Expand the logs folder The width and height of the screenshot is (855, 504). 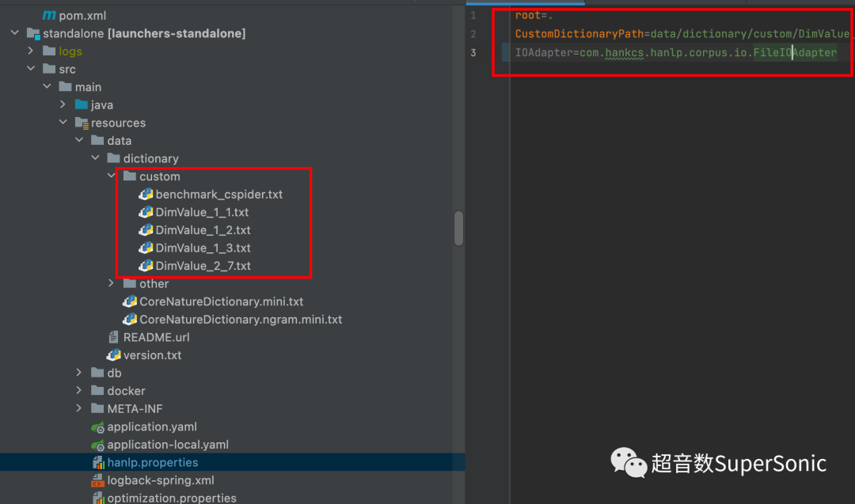pos(31,51)
